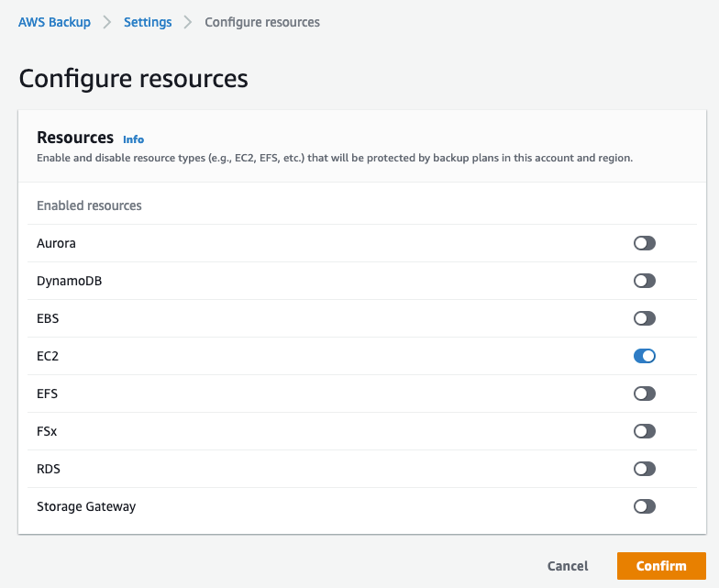Viewport: 719px width, 588px height.
Task: Click the EBS row label
Action: 48,318
